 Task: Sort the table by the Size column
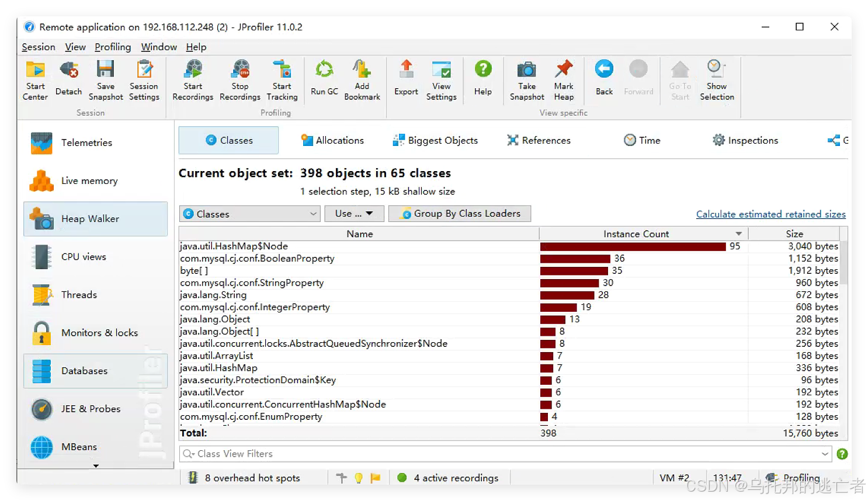[x=794, y=234]
